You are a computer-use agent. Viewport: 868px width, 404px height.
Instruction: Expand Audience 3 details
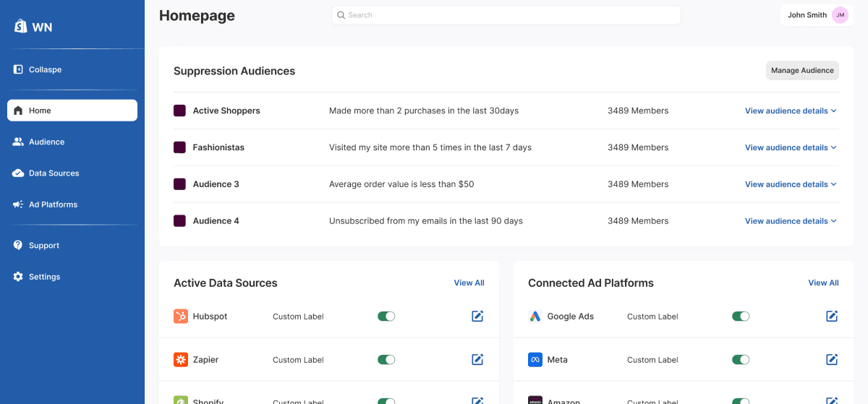click(x=791, y=184)
